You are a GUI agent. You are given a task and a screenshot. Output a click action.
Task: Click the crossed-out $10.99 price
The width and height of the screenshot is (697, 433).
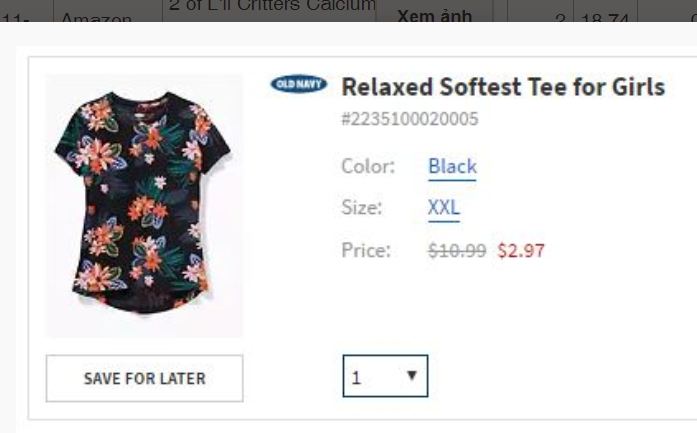coord(457,251)
